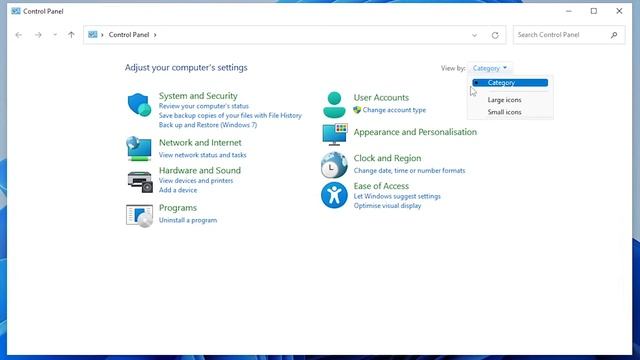Screen dimensions: 640x360
Task: Click the Control Panel breadcrumb text
Action: pyautogui.click(x=129, y=35)
